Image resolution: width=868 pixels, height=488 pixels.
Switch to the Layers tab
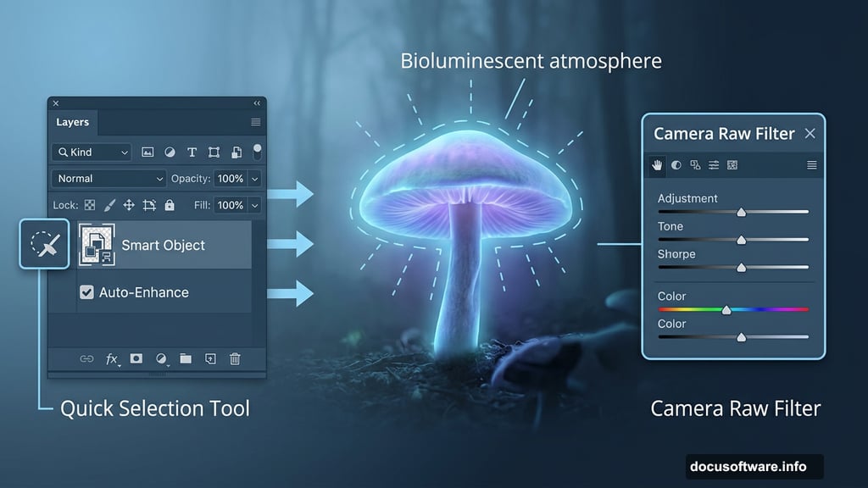(73, 122)
